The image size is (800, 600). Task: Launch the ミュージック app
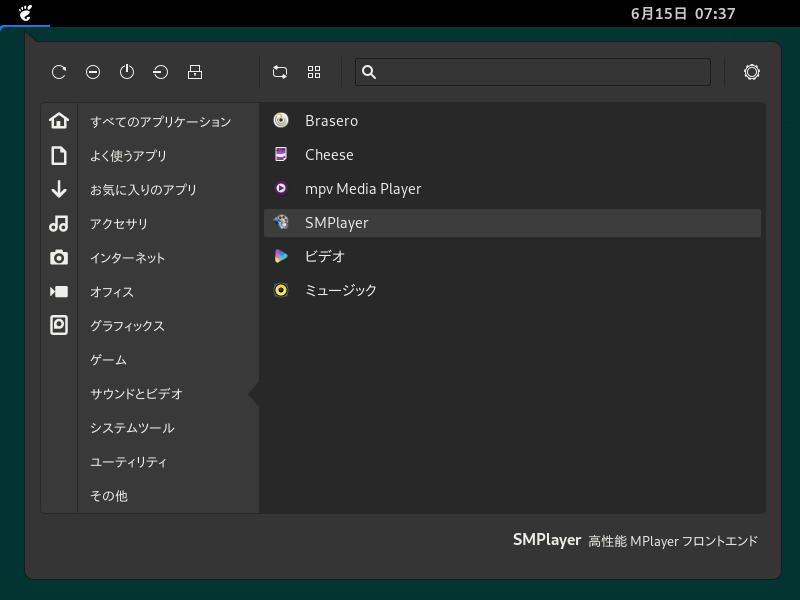[512, 290]
